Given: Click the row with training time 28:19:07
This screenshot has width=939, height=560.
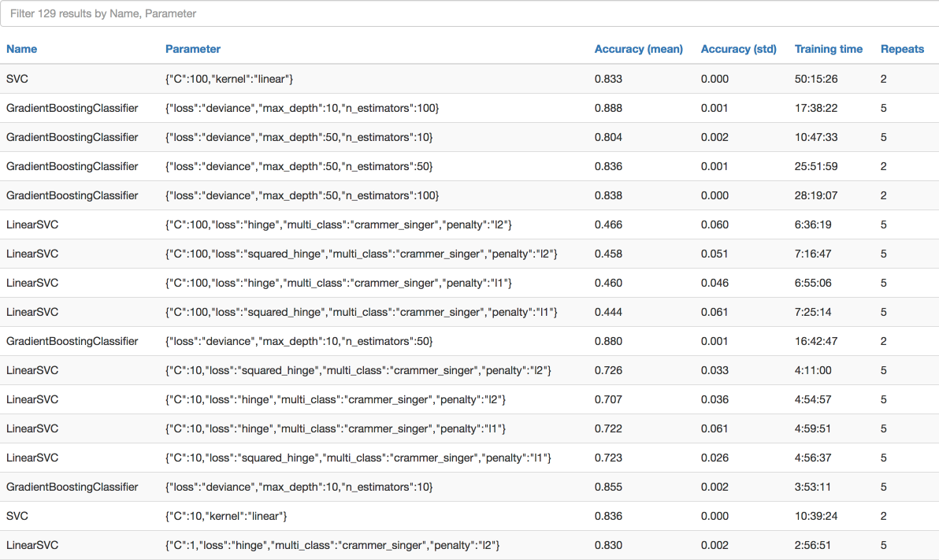Looking at the screenshot, I should (x=469, y=195).
